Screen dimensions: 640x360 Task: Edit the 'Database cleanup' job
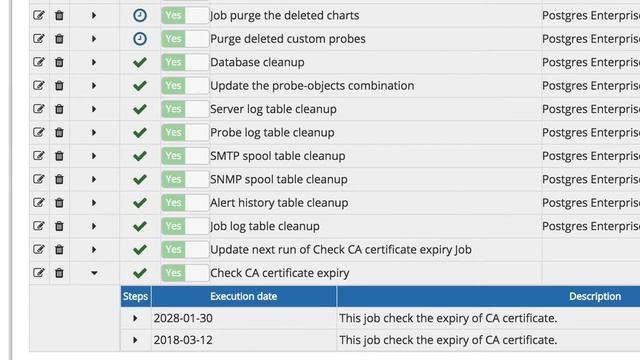39,62
